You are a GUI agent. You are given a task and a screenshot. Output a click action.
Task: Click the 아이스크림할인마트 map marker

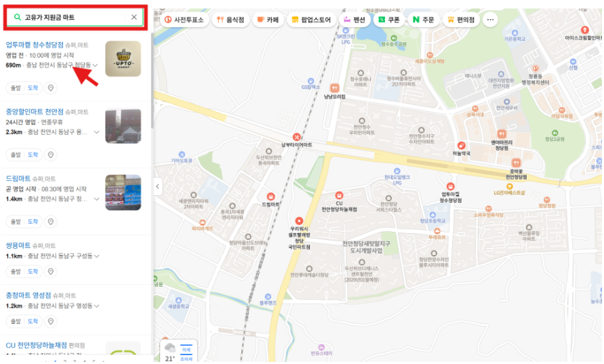[585, 30]
